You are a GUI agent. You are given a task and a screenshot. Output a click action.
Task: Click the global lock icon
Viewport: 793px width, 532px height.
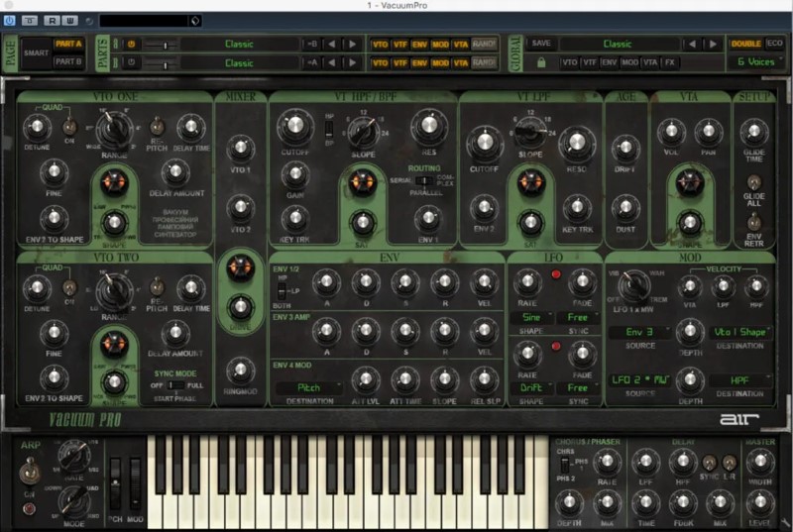tap(541, 62)
